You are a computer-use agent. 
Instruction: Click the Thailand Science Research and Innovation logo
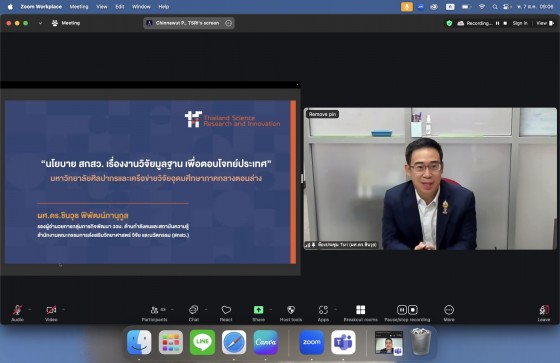tap(232, 119)
